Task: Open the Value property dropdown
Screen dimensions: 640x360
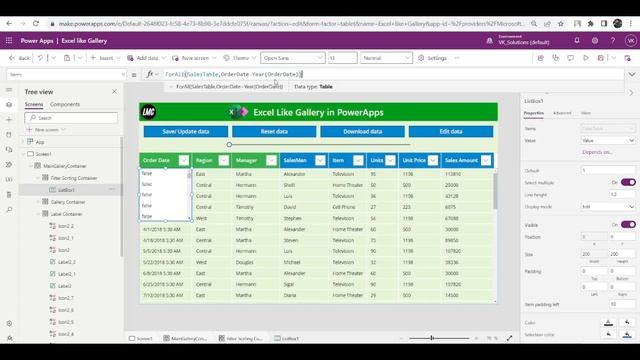Action: coord(608,140)
